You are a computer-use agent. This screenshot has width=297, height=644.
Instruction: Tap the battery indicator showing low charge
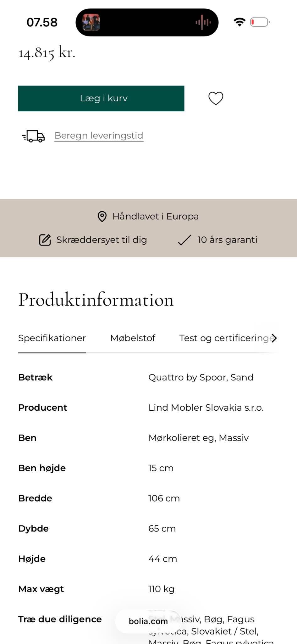click(x=259, y=22)
